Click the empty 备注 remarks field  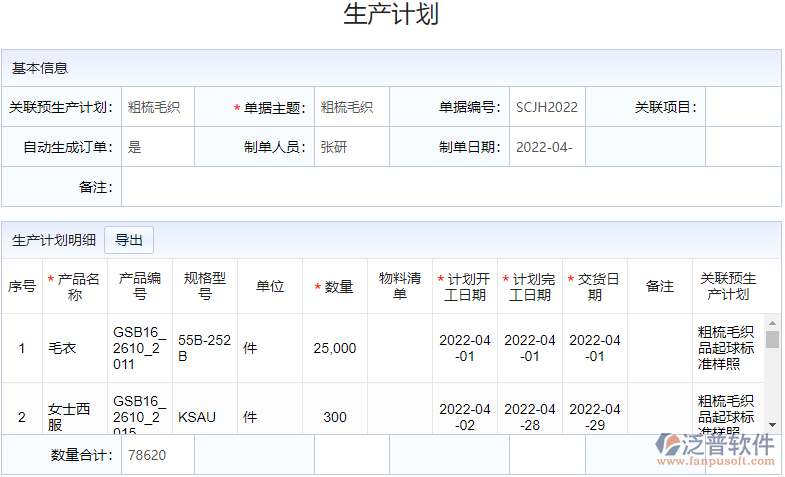click(450, 187)
